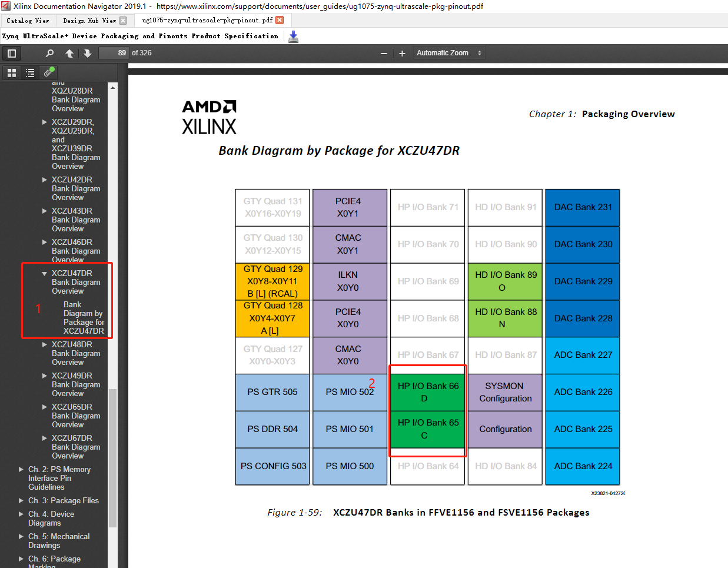
Task: Open XCZU67DR Bank Diagram Overview link
Action: pyautogui.click(x=76, y=447)
